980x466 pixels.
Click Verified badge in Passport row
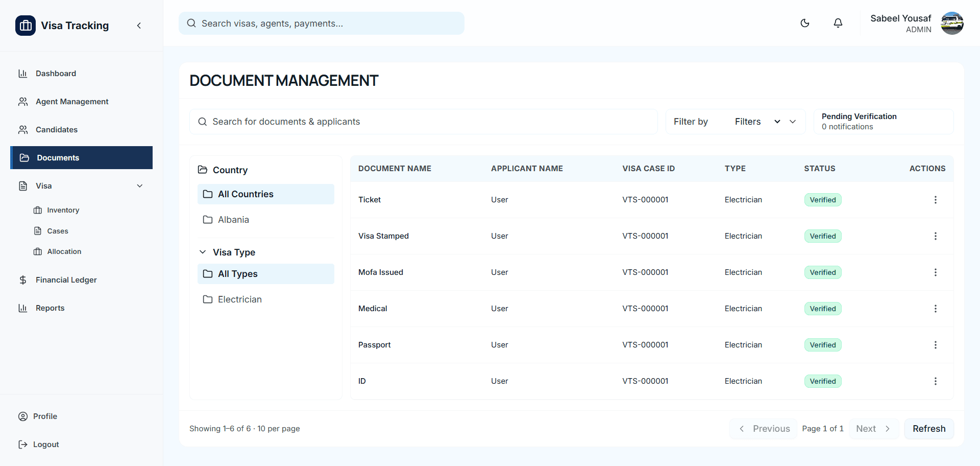point(823,345)
